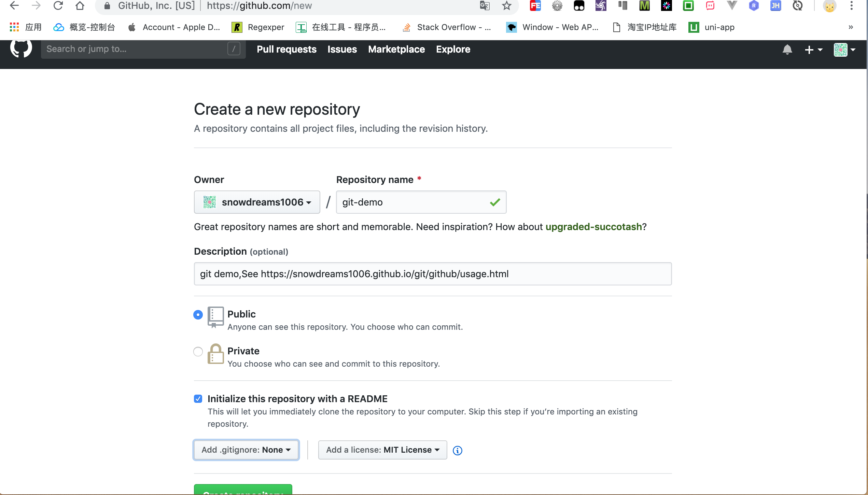Screen dimensions: 868x495
Task: Expand the Owner snowdreams1006 dropdown
Action: 257,202
